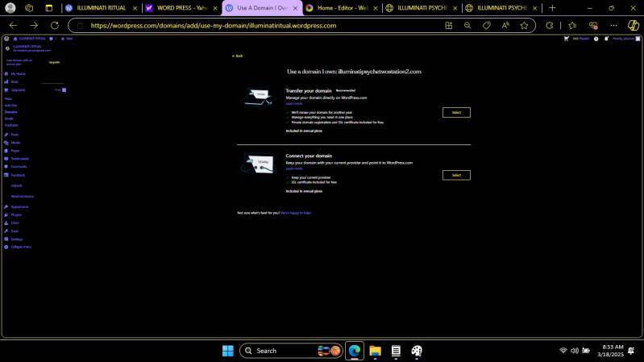The image size is (644, 362).
Task: Open Paint from the taskbar
Action: click(x=417, y=351)
